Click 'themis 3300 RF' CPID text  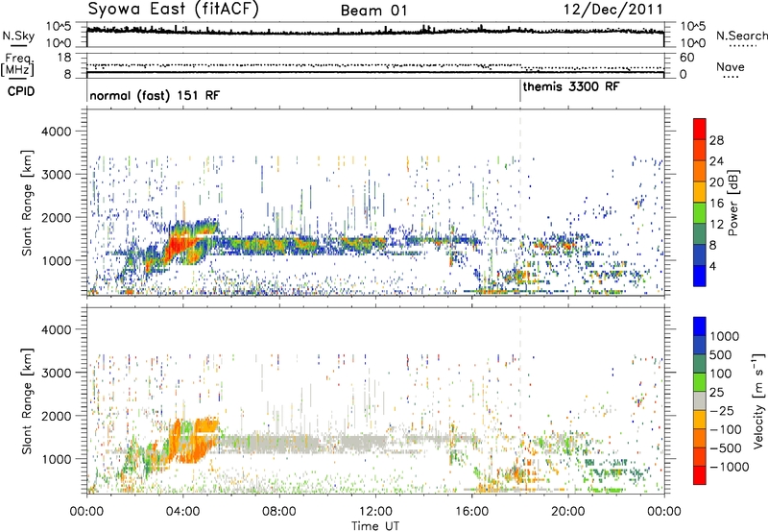571,87
